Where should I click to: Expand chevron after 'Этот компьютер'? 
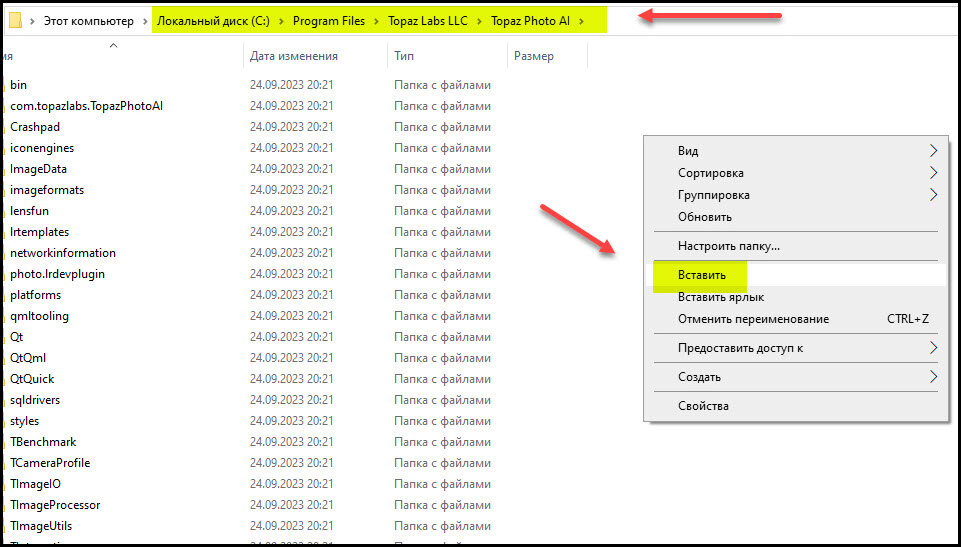(145, 21)
